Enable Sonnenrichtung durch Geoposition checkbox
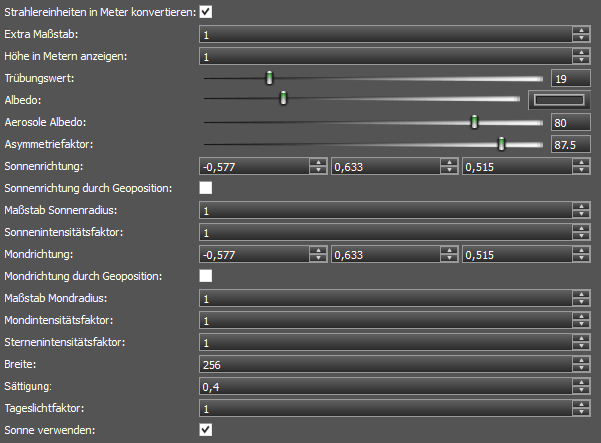This screenshot has height=443, width=601. (205, 188)
